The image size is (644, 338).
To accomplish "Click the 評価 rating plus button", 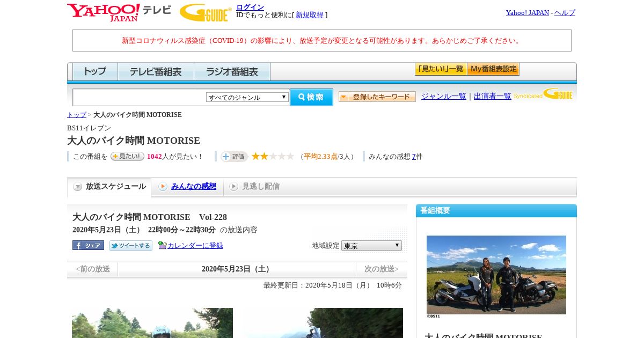I will tap(234, 157).
